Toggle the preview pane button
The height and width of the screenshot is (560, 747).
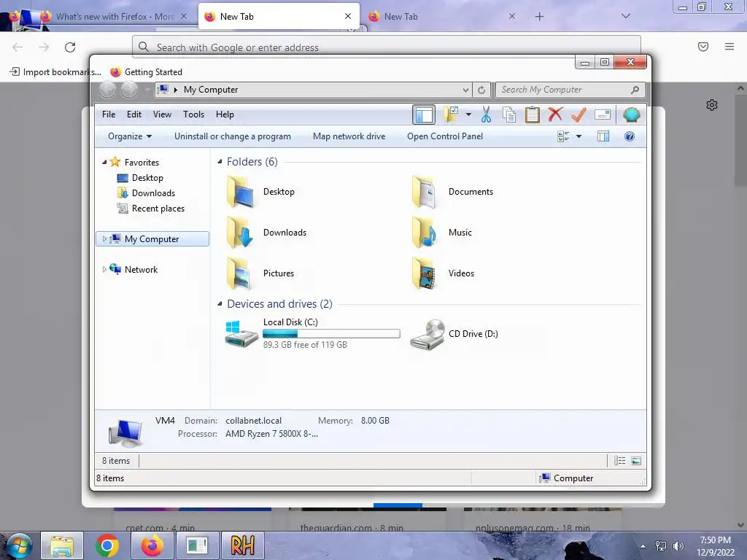[603, 136]
